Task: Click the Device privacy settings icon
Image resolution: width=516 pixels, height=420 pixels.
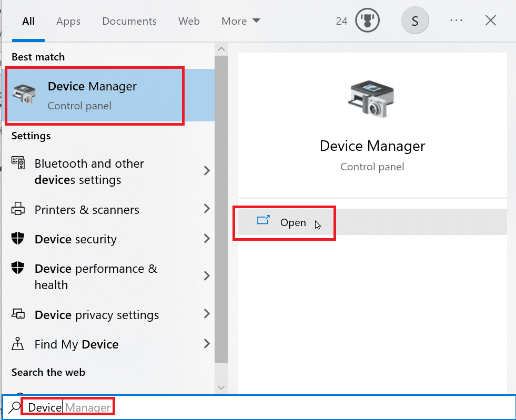Action: (x=18, y=313)
